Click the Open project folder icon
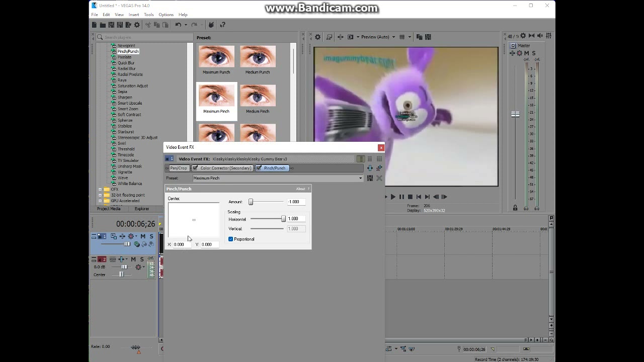 (x=103, y=25)
